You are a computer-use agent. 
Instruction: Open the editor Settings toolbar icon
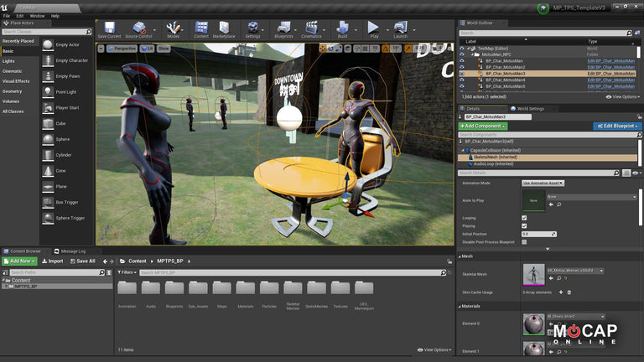point(252,29)
